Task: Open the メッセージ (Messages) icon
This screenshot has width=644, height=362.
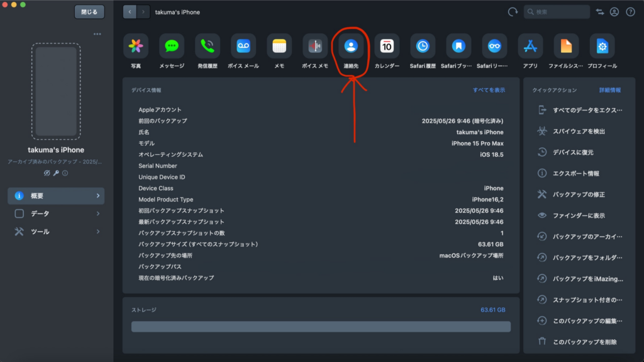Action: coord(172,46)
